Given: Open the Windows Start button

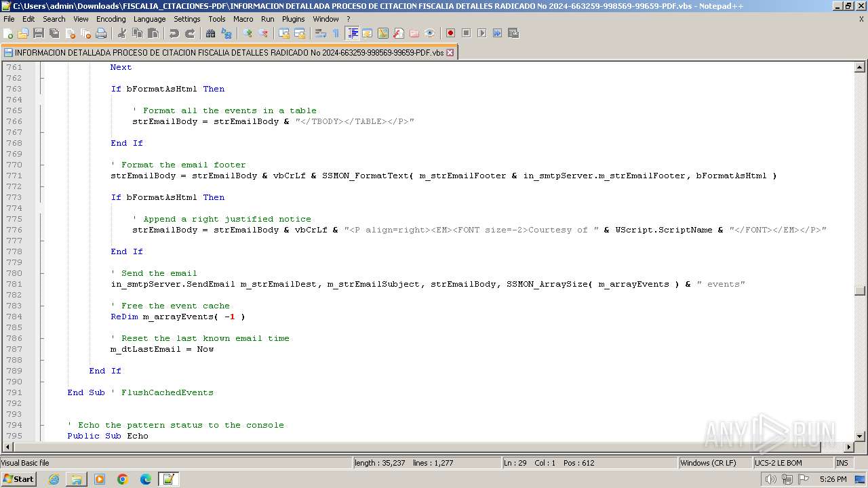Looking at the screenshot, I should click(x=19, y=479).
